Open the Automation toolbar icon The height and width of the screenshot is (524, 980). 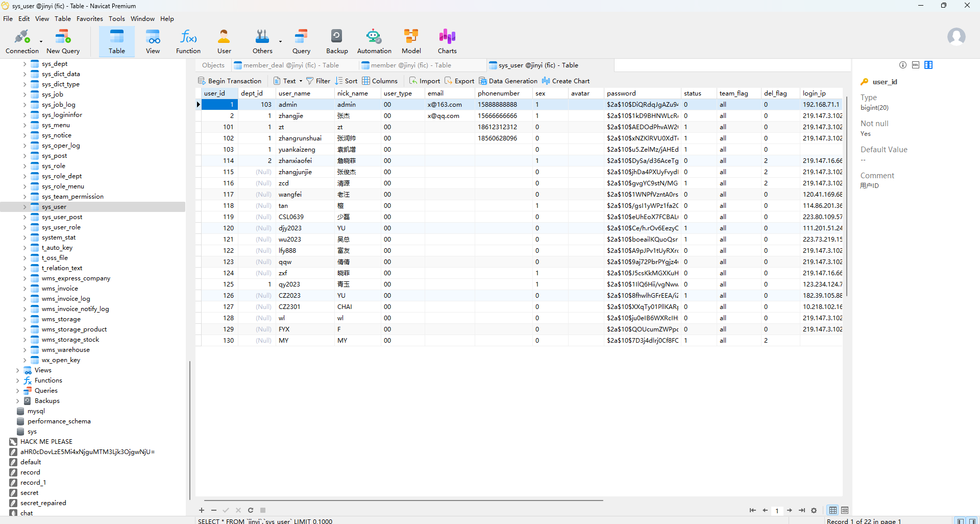click(x=374, y=41)
